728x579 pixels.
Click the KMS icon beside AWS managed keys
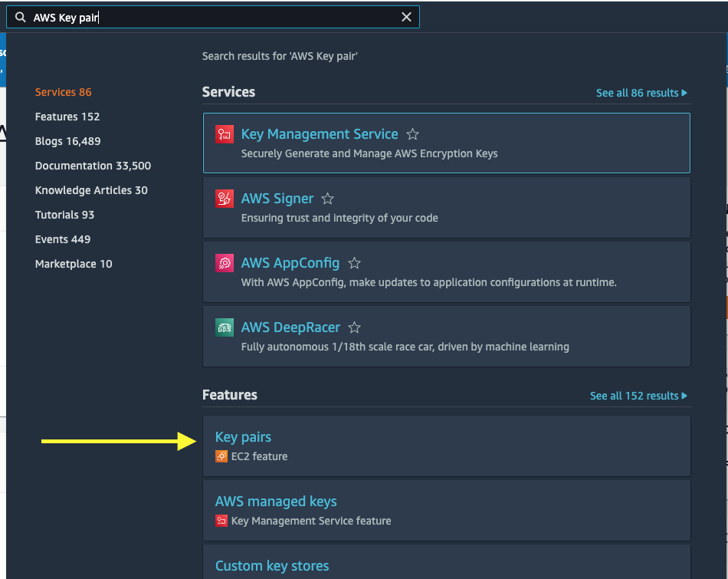point(220,520)
